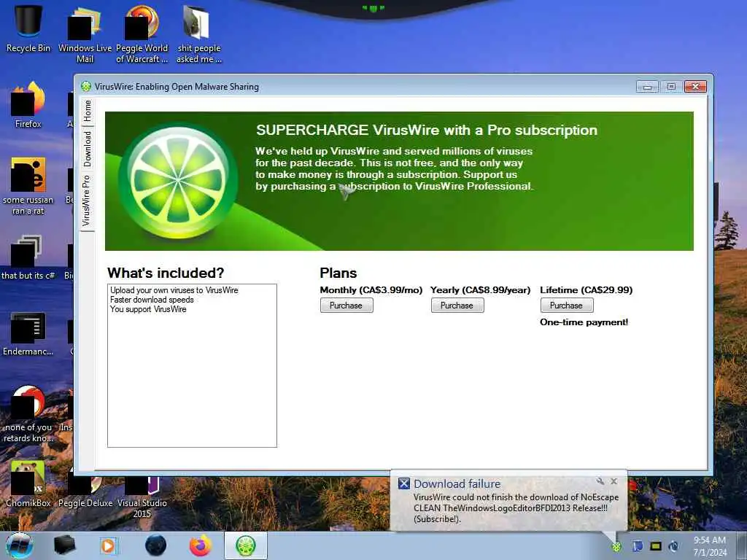Close the VirusWire window

tap(695, 87)
